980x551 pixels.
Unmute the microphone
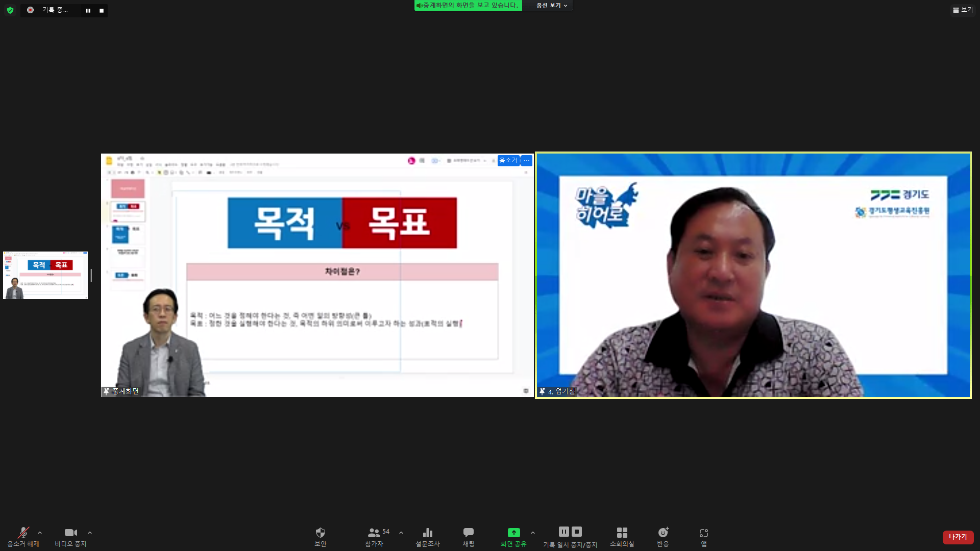[x=23, y=533]
